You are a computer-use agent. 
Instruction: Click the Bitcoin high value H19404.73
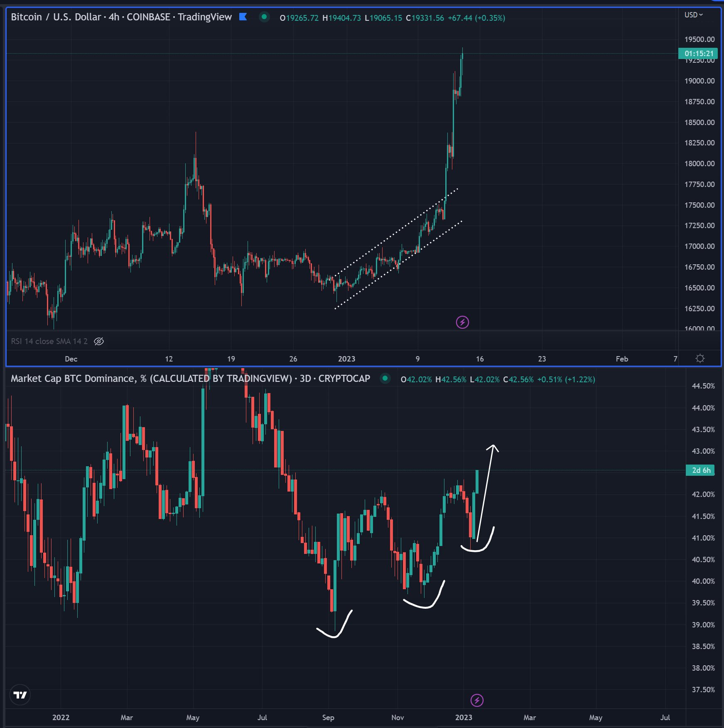click(x=342, y=18)
